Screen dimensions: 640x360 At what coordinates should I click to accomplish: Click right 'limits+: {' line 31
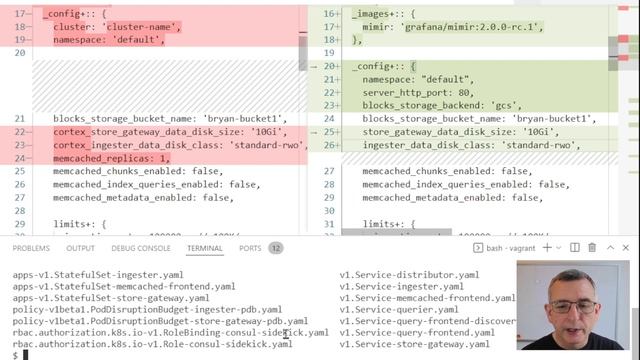[x=389, y=224]
